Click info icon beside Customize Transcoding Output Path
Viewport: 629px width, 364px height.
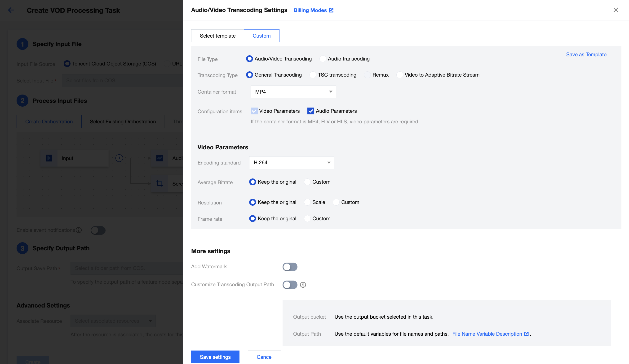click(303, 285)
